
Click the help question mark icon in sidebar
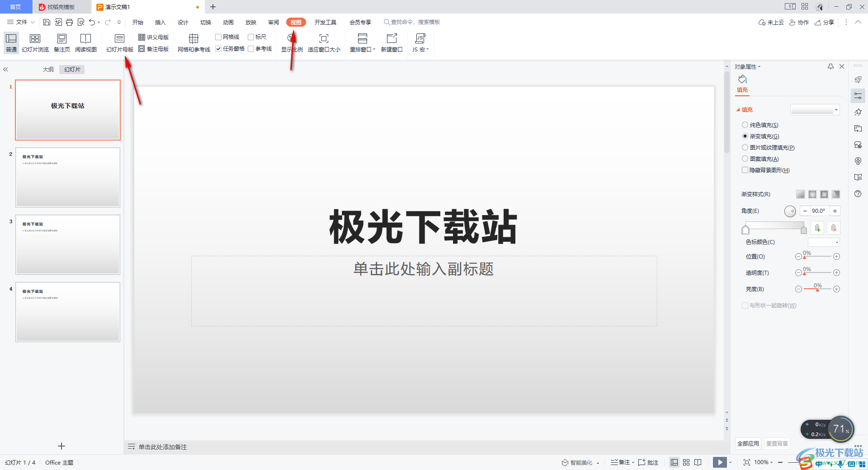(x=858, y=193)
